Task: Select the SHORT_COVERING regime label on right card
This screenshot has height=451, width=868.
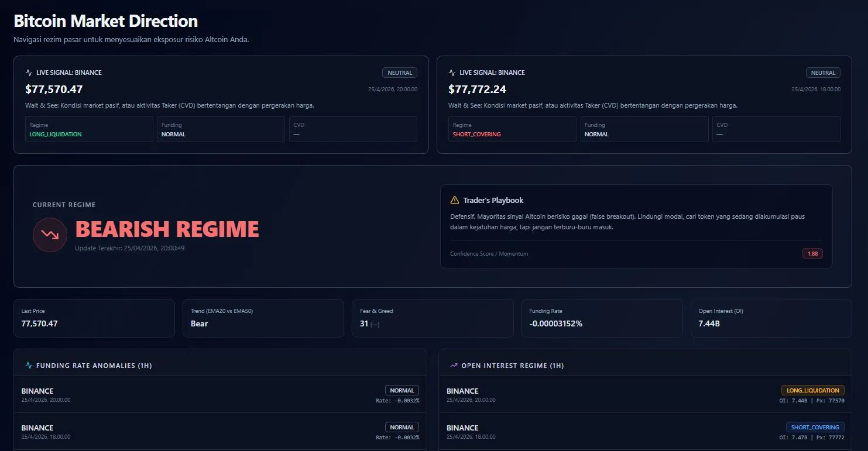Action: pos(476,134)
